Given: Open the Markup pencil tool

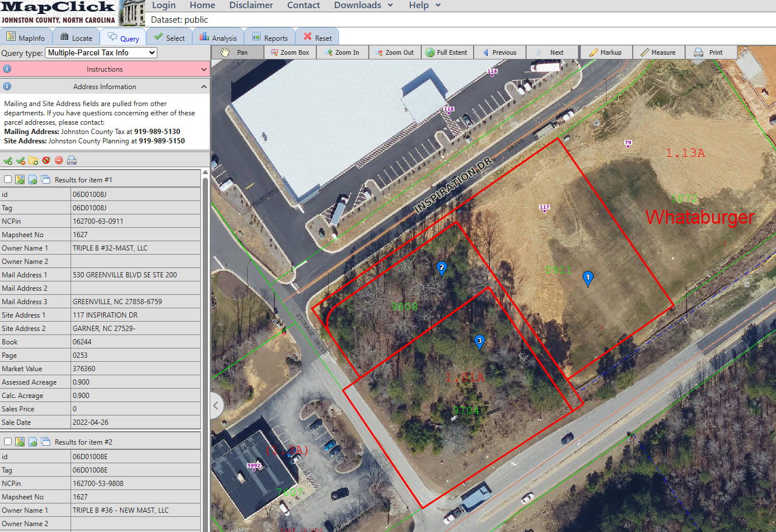Looking at the screenshot, I should [605, 52].
